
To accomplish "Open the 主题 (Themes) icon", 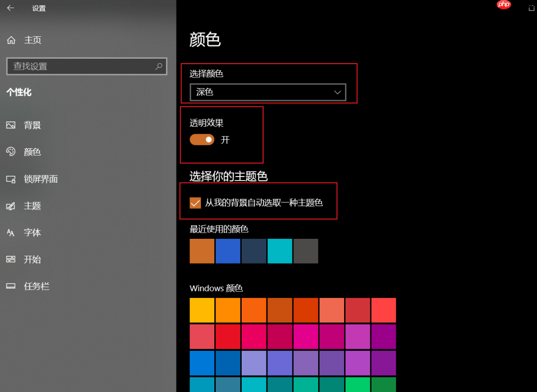I will coord(12,206).
